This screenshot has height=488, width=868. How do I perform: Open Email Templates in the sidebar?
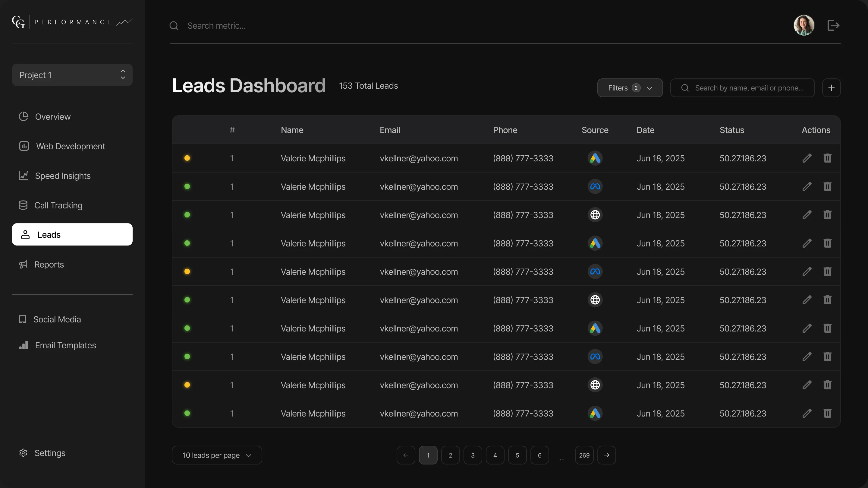pos(57,345)
